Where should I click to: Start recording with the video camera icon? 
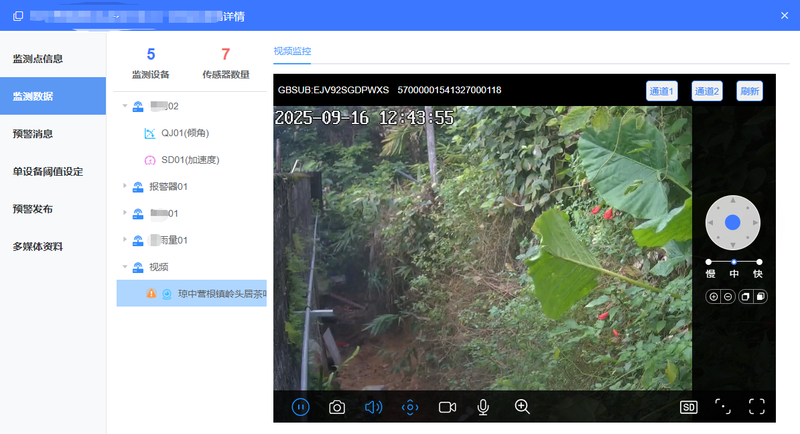click(447, 407)
